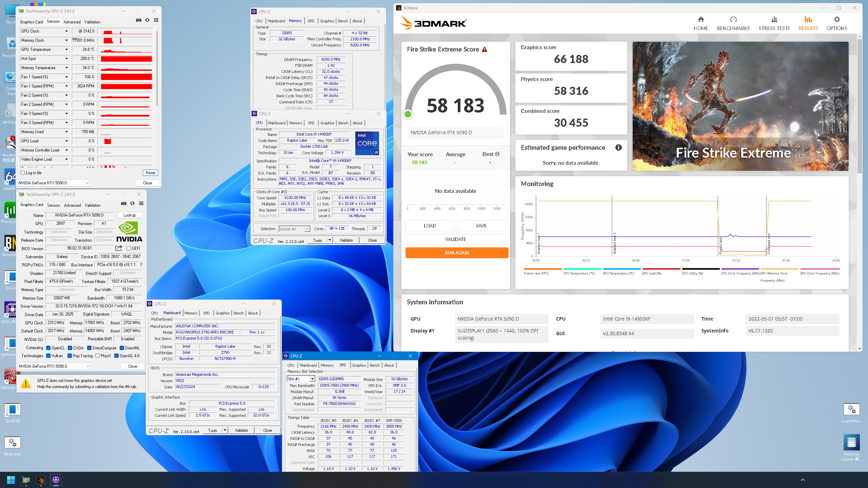Click the Lookup button in GPU-Z
Screen dimensions: 868x488
(x=130, y=215)
